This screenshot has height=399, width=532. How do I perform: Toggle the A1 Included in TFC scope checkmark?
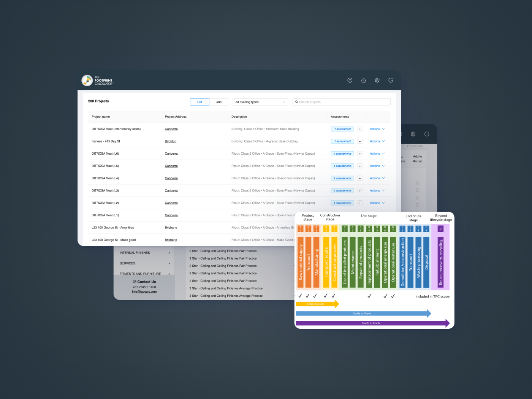coord(300,295)
